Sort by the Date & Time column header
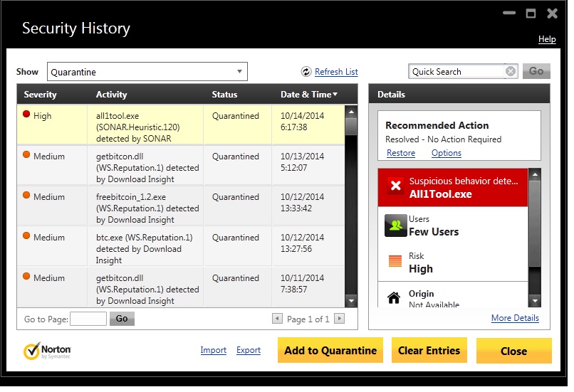 (x=308, y=95)
